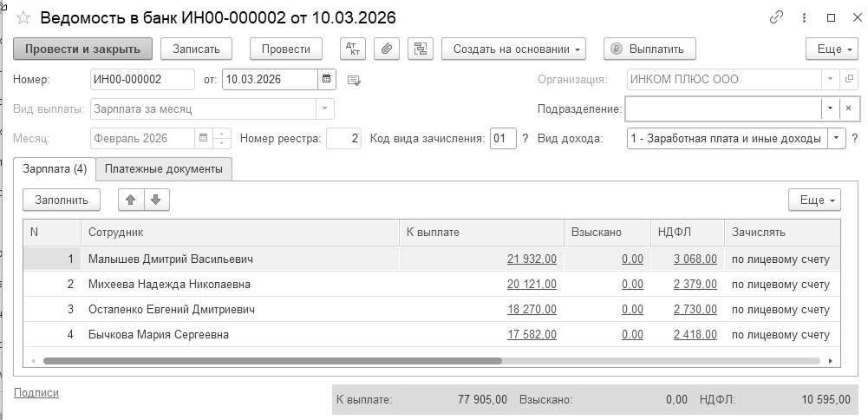
Task: Click the paperclip attachments icon
Action: point(388,49)
